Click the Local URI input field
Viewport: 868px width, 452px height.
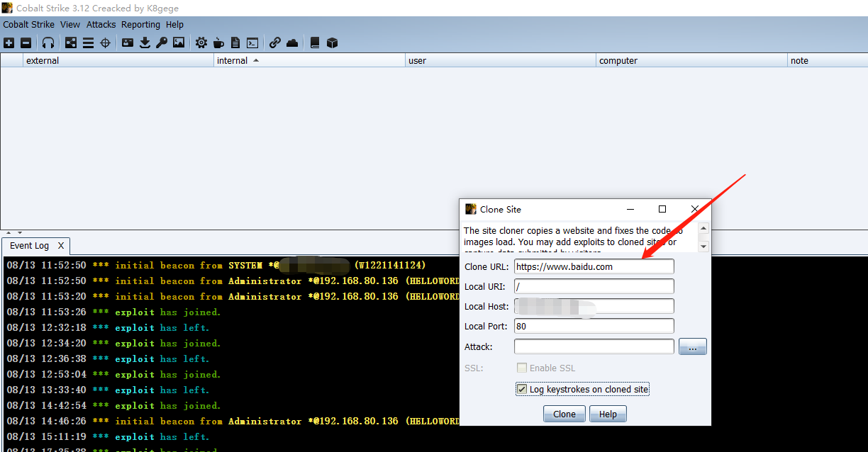(594, 286)
